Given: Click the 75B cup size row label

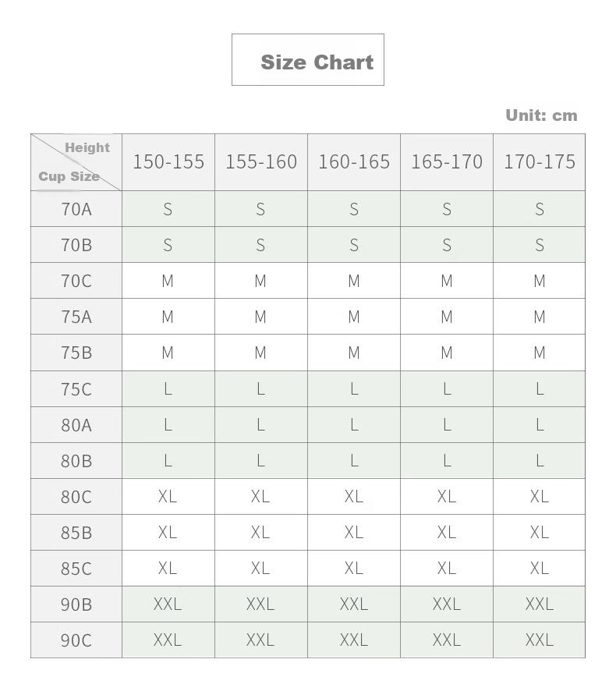Looking at the screenshot, I should click(76, 353).
